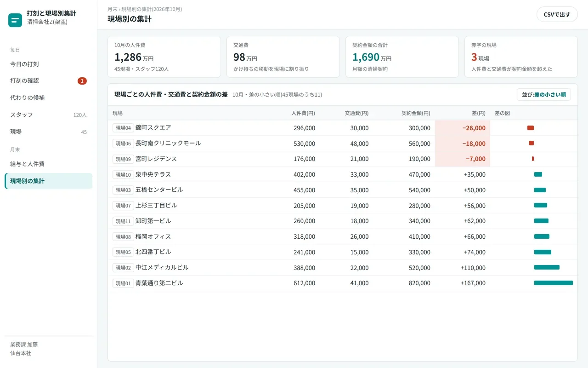Click the 現場07 tag
Screen dimensions: 588x368
123,206
